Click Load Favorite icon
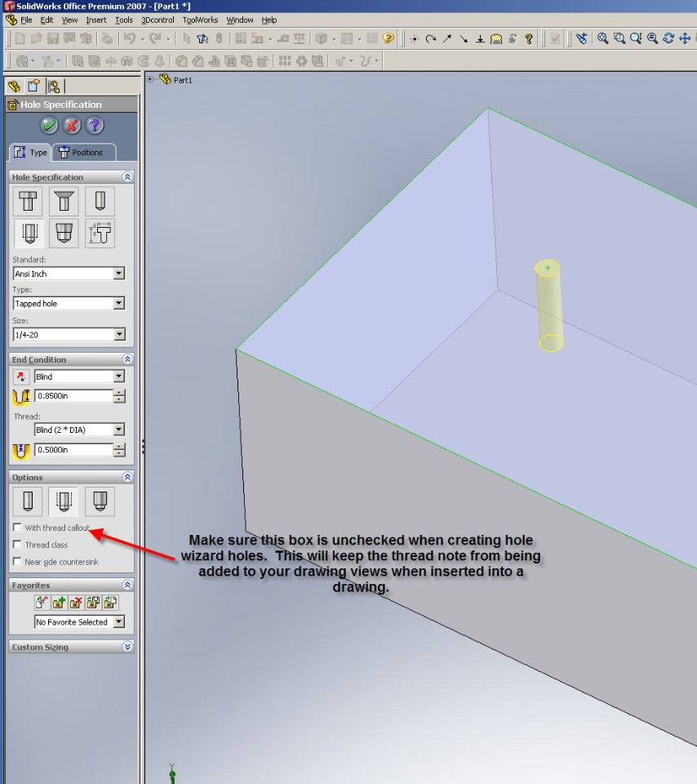Viewport: 697px width, 784px height. (x=110, y=603)
